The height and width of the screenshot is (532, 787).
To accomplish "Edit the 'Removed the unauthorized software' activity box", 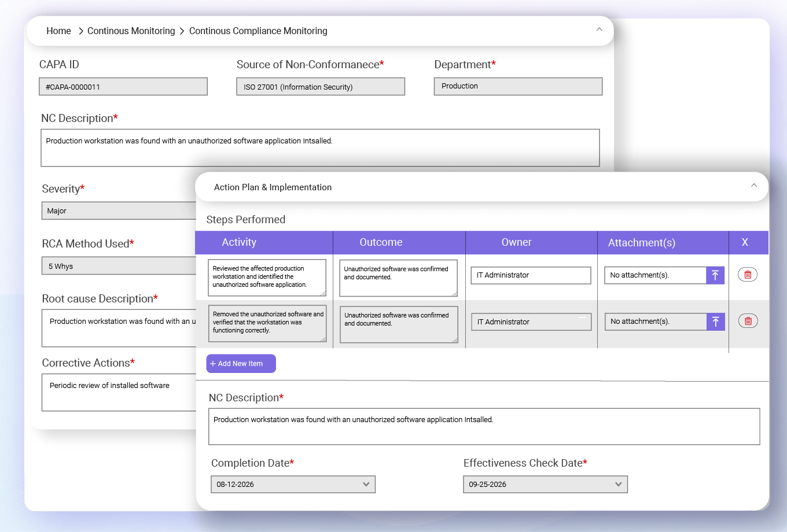I will [x=267, y=323].
